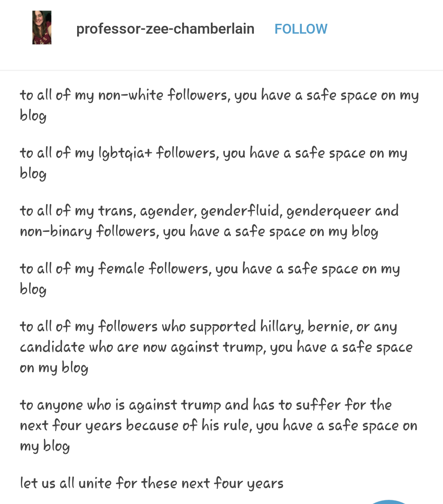
Task: Open professor-zee-chamberlain's avatar photo
Action: tap(42, 27)
